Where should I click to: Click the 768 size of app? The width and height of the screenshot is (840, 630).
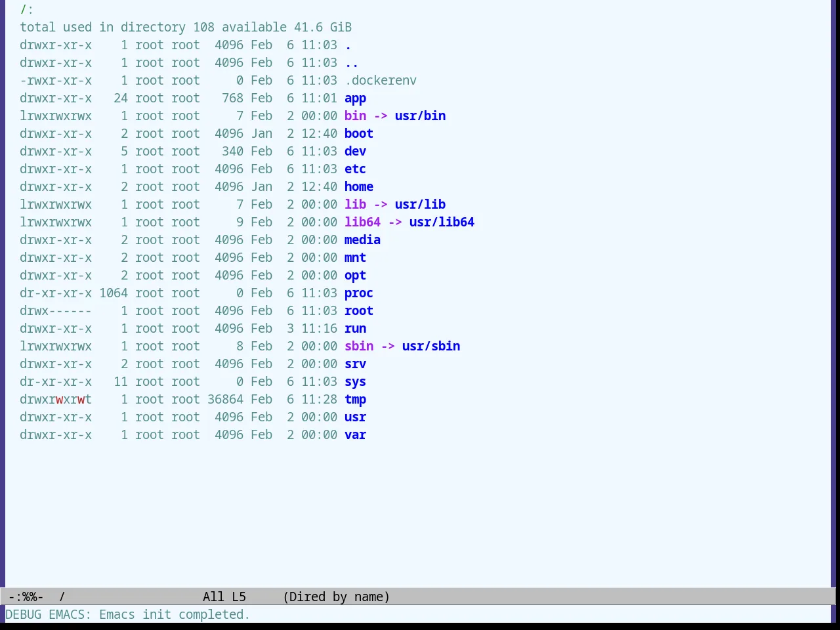(x=232, y=98)
